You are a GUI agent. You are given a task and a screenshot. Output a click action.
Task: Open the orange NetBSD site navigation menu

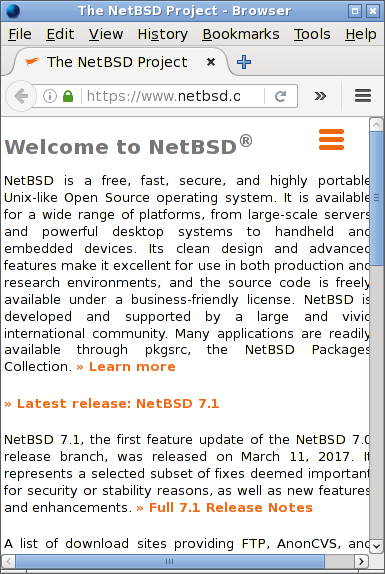coord(331,139)
